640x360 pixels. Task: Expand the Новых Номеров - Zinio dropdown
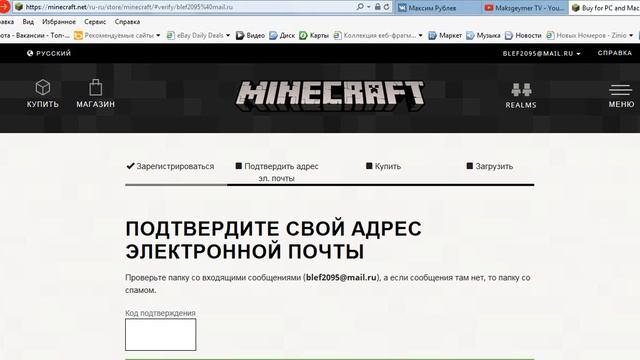[x=631, y=36]
